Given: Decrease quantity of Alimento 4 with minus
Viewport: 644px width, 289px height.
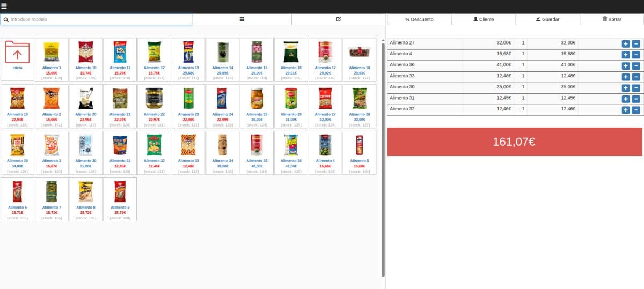Looking at the screenshot, I should click(x=636, y=55).
